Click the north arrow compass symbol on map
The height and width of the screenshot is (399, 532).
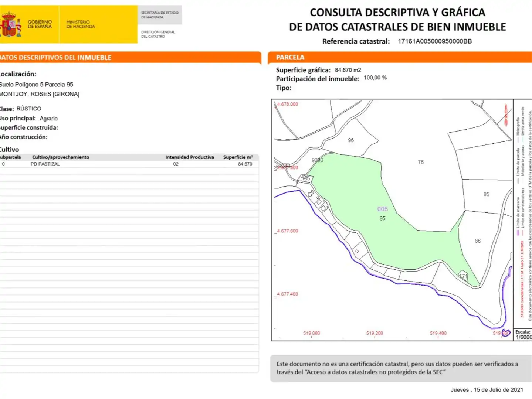click(x=506, y=114)
